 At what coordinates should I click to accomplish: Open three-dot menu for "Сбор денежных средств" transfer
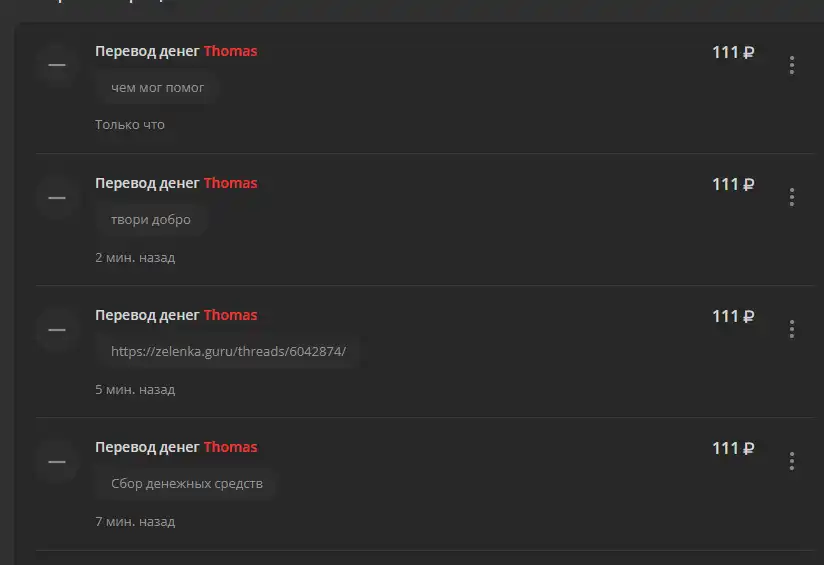coord(791,461)
